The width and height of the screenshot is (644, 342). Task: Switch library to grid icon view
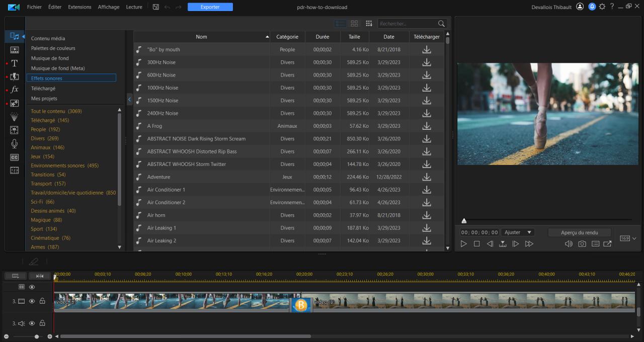point(354,24)
